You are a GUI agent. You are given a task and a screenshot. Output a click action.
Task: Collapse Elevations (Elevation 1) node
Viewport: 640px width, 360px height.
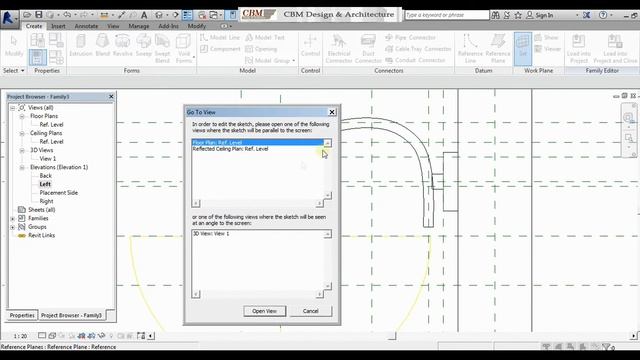[x=22, y=167]
